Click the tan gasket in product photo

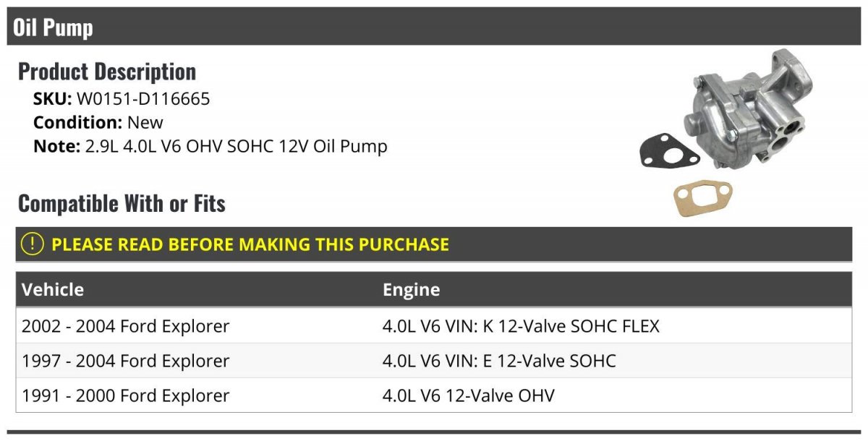click(702, 198)
